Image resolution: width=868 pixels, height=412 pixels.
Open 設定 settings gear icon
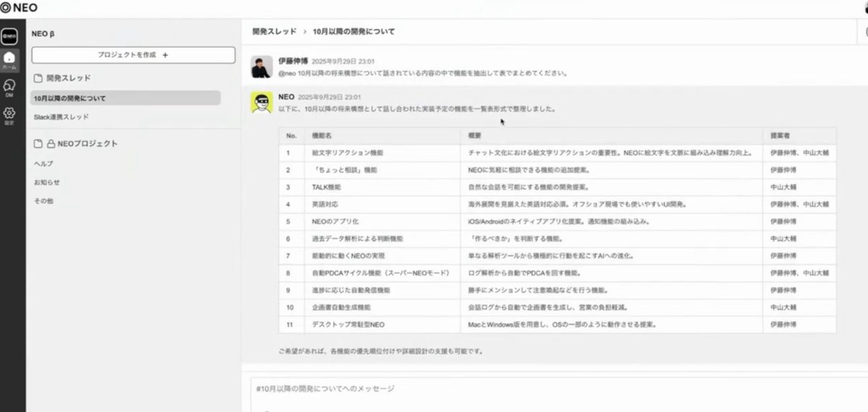click(9, 115)
